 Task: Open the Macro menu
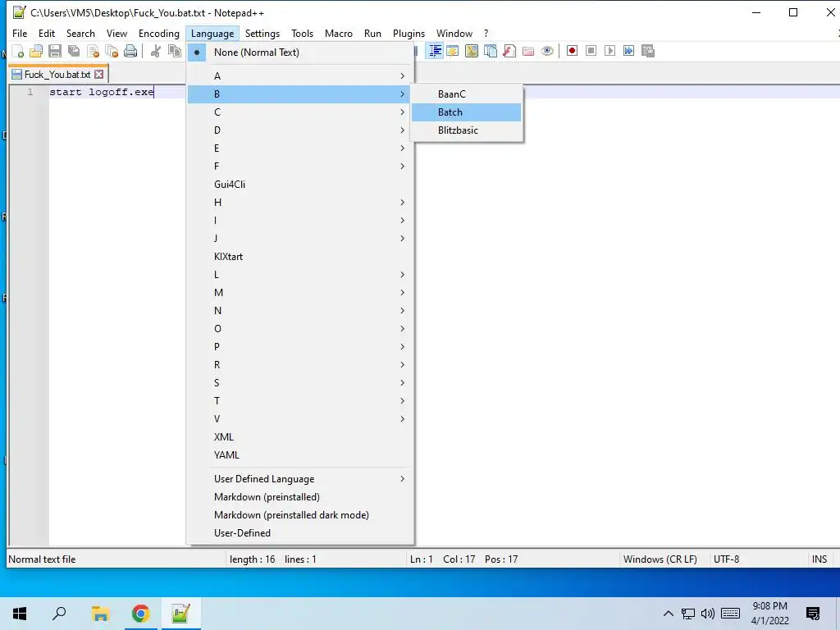[x=339, y=33]
